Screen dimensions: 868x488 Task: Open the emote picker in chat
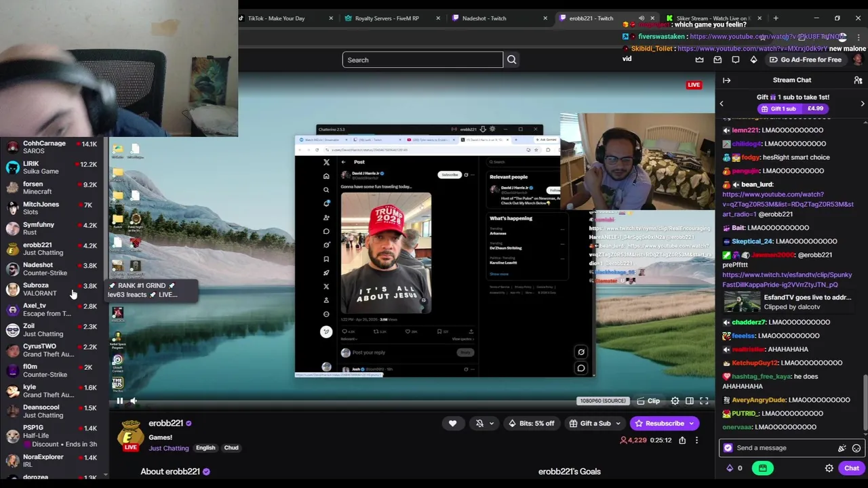[856, 448]
